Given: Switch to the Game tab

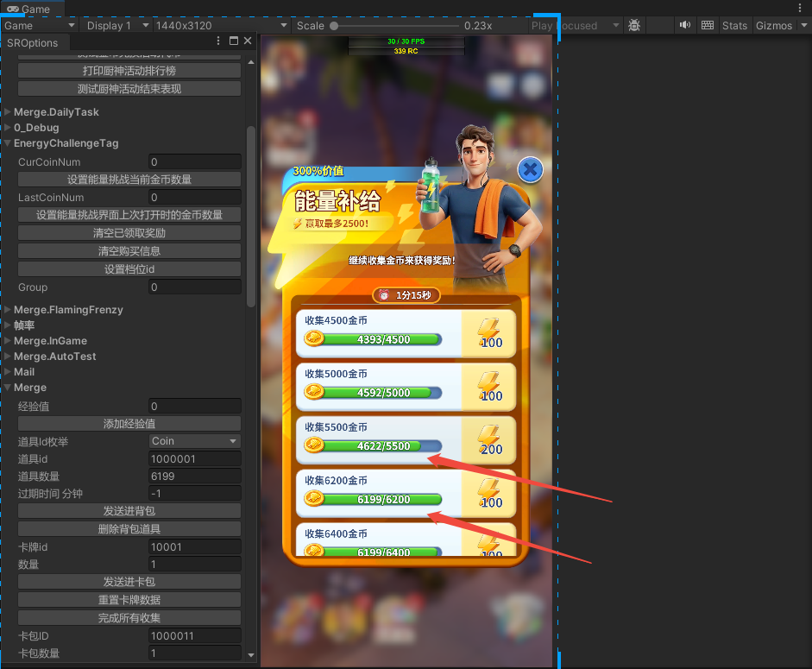Looking at the screenshot, I should (x=30, y=9).
